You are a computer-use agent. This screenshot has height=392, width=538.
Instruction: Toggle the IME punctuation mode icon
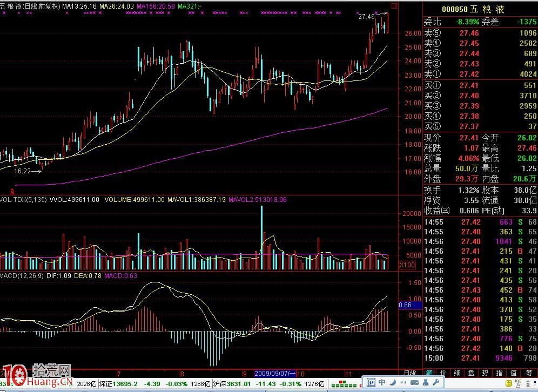tap(403, 382)
